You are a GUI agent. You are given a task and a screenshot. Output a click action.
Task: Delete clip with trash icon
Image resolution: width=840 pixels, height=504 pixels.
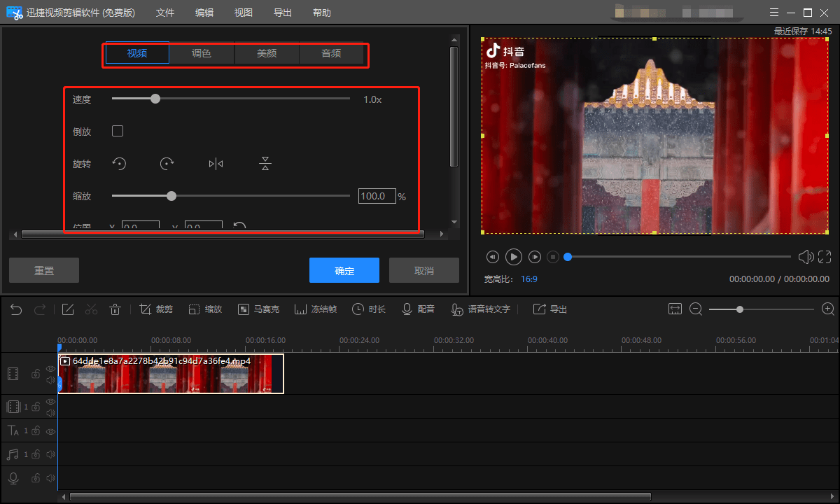[115, 309]
